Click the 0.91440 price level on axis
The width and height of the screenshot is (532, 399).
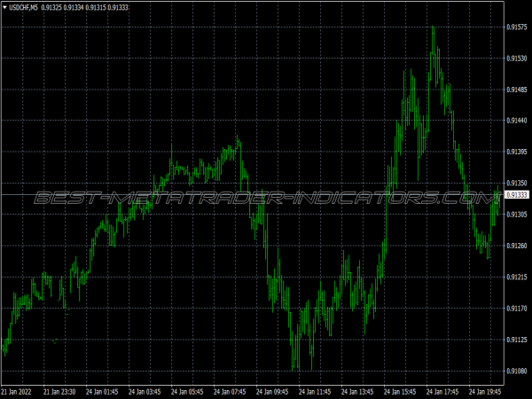[516, 121]
